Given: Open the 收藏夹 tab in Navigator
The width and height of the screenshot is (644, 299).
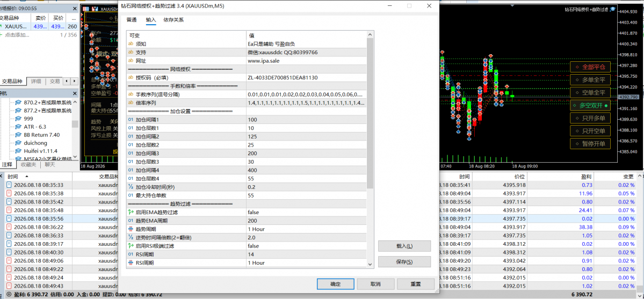Looking at the screenshot, I should [28, 165].
